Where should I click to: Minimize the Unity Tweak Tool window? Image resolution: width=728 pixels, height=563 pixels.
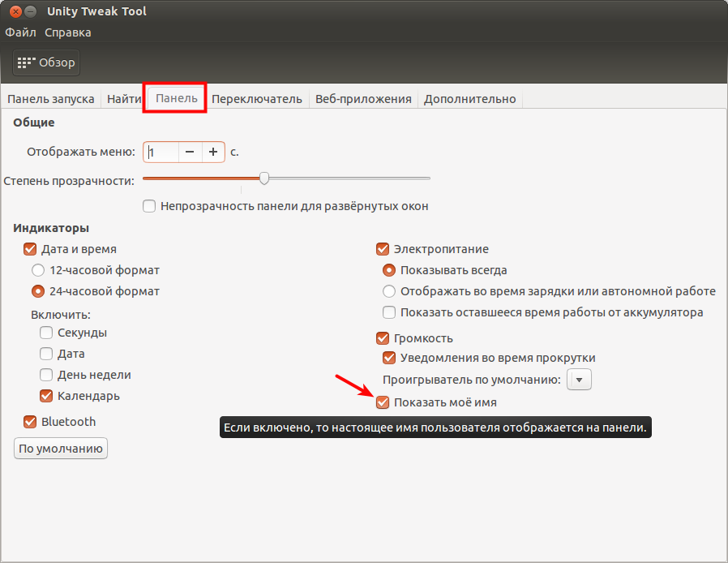point(31,11)
